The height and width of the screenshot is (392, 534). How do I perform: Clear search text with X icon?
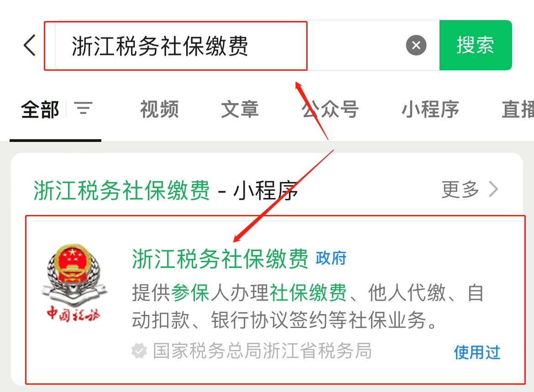(x=416, y=45)
